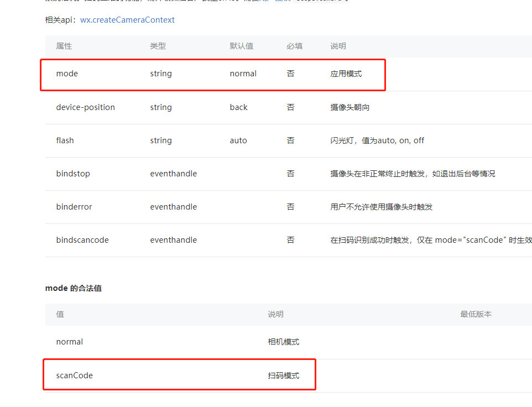This screenshot has height=407, width=532.
Task: Click the 'auto' default value cell
Action: pyautogui.click(x=238, y=140)
